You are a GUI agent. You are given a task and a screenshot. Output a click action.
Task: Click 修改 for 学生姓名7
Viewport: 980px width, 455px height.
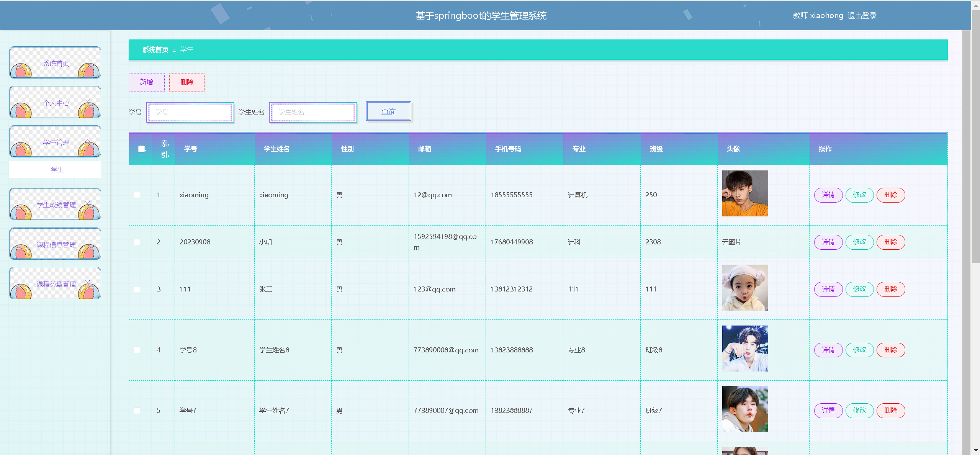point(859,411)
